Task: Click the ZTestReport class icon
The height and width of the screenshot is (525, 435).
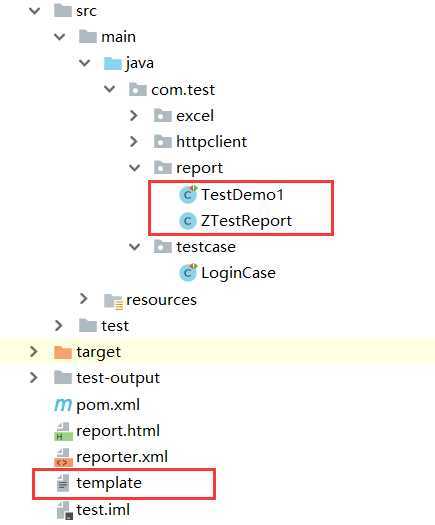Action: click(188, 221)
